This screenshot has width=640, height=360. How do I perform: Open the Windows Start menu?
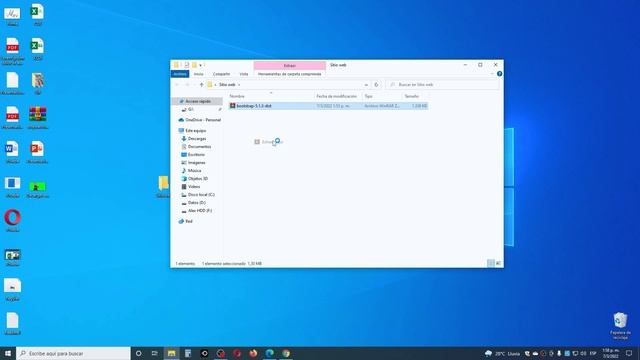tap(8, 353)
